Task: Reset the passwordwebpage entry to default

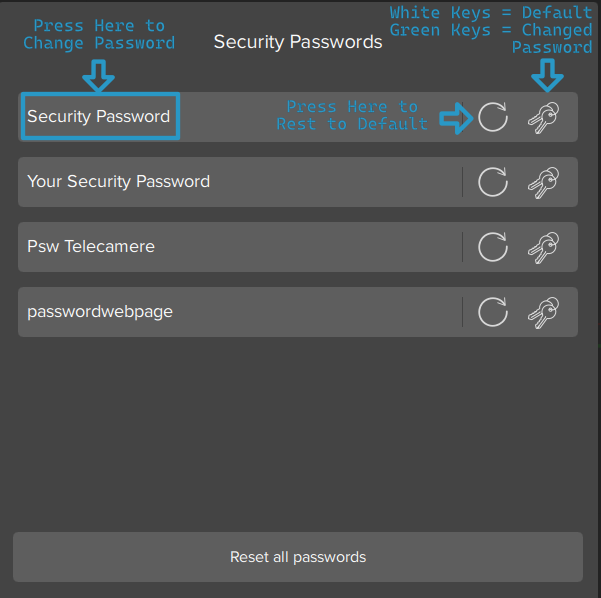Action: [492, 312]
